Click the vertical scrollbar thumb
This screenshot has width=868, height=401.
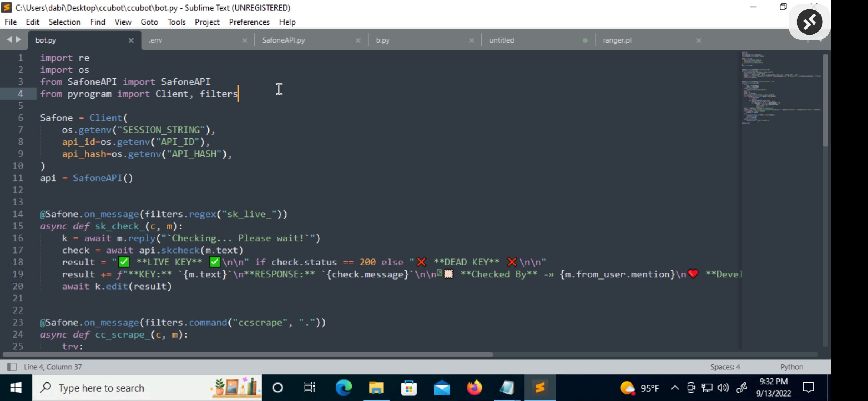click(825, 100)
